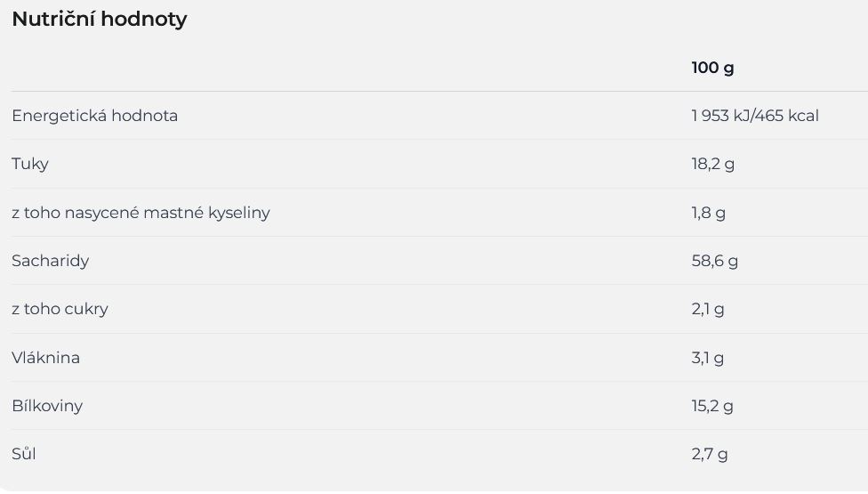Click z toho nasycené mastné kyseliny label
Image resolution: width=868 pixels, height=494 pixels.
pyautogui.click(x=141, y=212)
